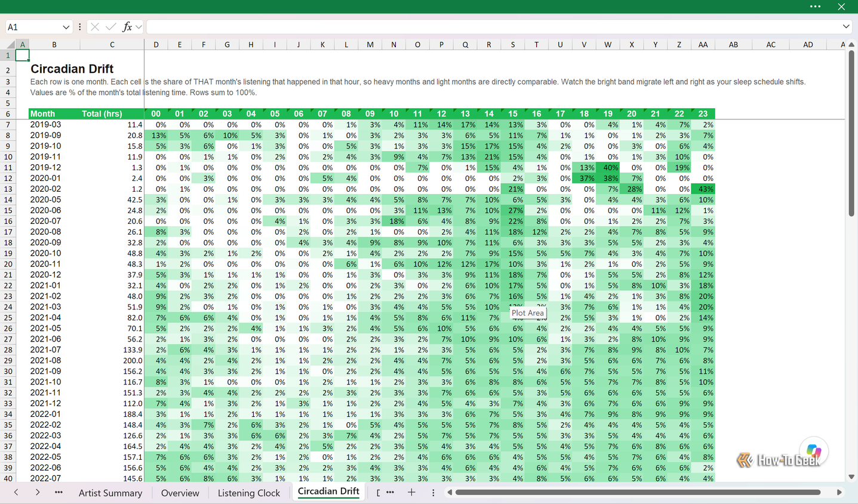Go to next sheet with right arrow

(x=37, y=493)
